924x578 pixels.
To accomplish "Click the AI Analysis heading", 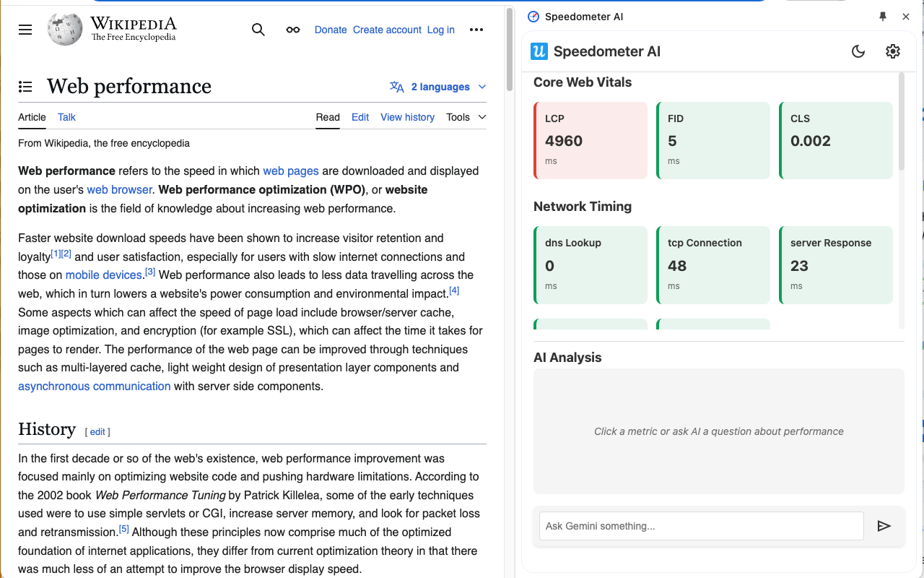I will click(567, 358).
